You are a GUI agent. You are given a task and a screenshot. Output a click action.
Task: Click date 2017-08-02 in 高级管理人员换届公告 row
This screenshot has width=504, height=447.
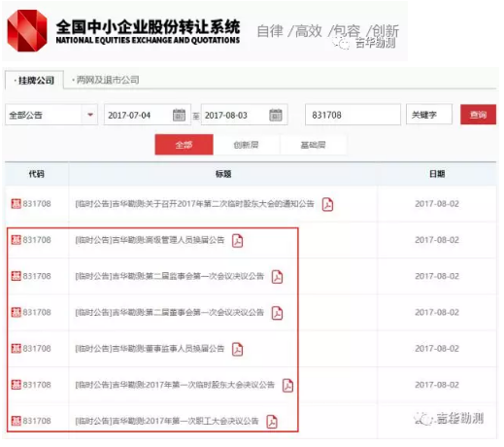click(437, 240)
